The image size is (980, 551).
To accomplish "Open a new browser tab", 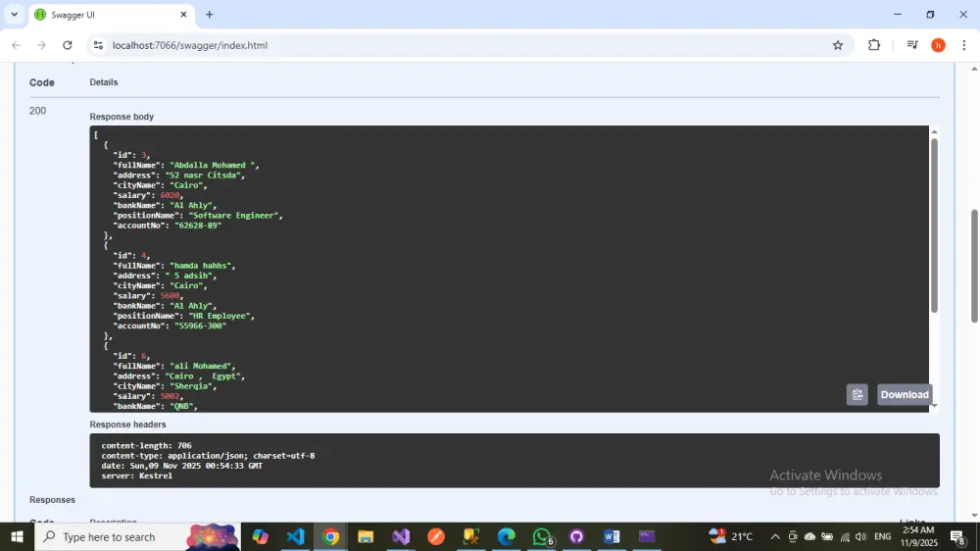I will [210, 15].
